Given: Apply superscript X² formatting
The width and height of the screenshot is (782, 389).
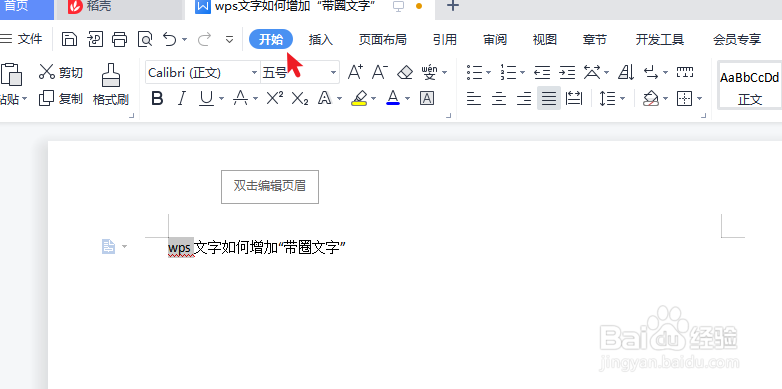Looking at the screenshot, I should click(x=275, y=98).
